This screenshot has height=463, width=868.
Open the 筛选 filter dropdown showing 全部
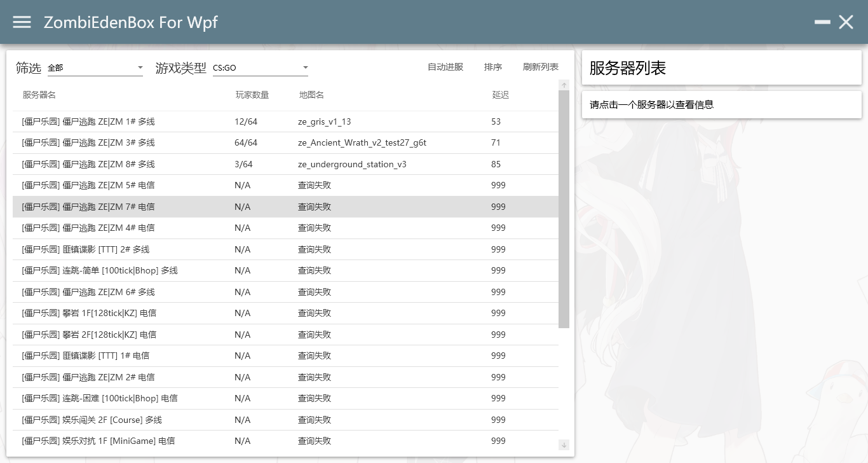(x=95, y=67)
